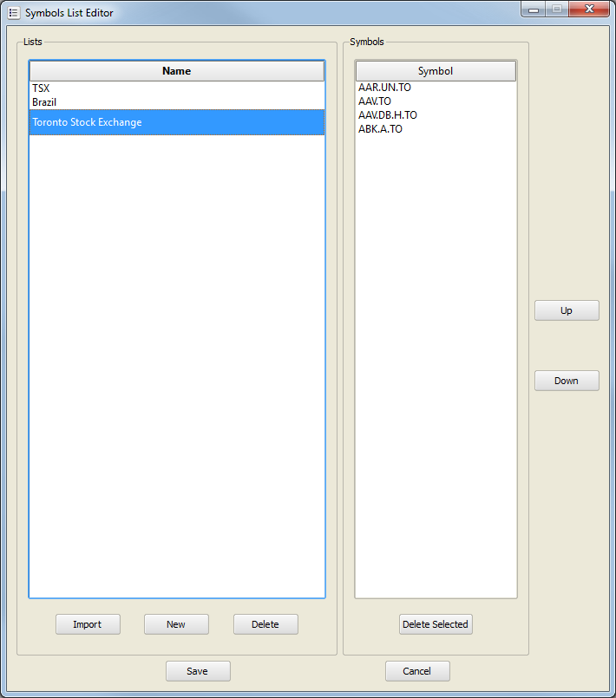Viewport: 616px width, 698px height.
Task: Import a symbols list
Action: (x=88, y=624)
